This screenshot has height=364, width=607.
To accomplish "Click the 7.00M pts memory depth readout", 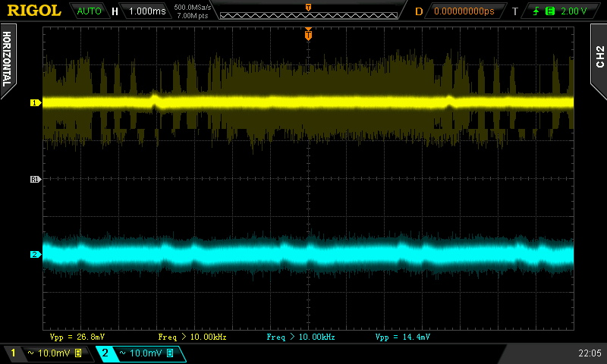I will tap(193, 15).
